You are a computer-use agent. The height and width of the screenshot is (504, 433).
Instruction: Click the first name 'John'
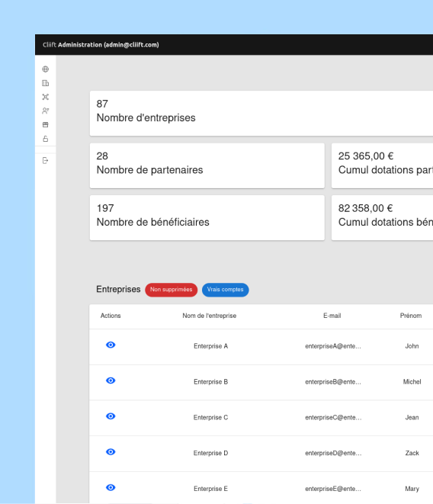[x=412, y=346]
